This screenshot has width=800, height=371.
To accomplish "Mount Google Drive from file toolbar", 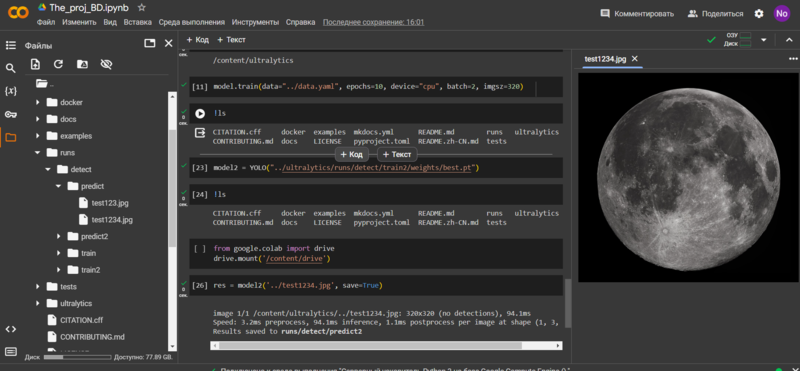I will (82, 64).
